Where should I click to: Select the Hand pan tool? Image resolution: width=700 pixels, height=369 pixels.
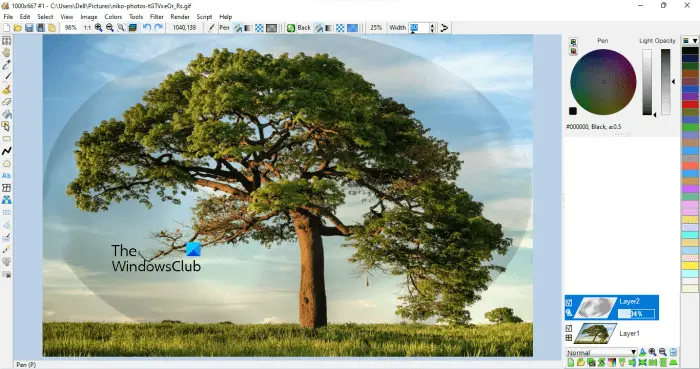pyautogui.click(x=6, y=53)
